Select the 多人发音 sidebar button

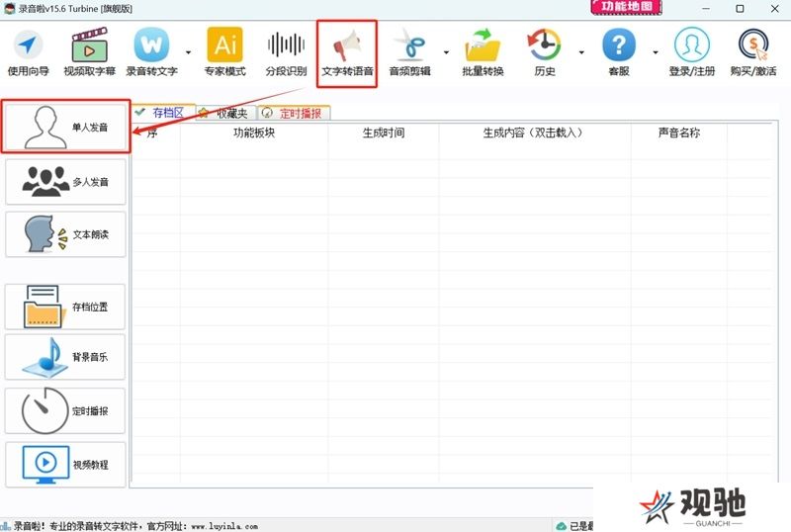pyautogui.click(x=65, y=182)
